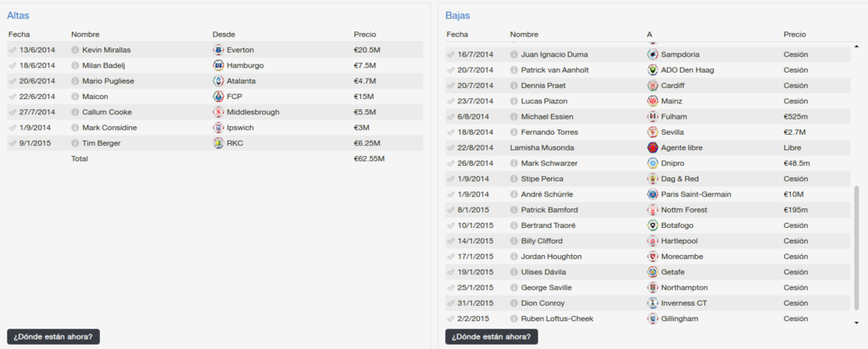The image size is (868, 349).
Task: Click the Hamburgo club badge icon
Action: tap(218, 65)
